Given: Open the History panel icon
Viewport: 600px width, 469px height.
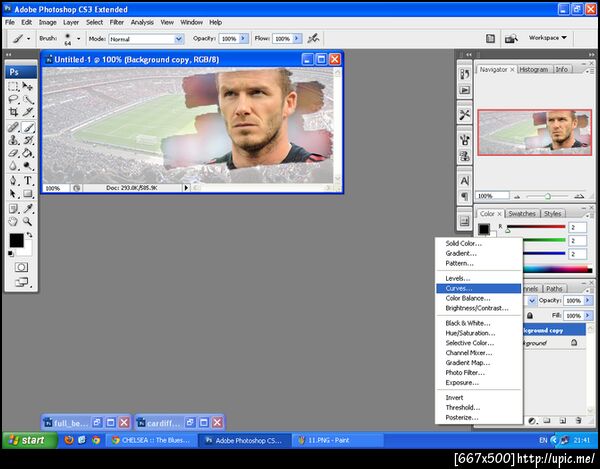Looking at the screenshot, I should point(465,74).
